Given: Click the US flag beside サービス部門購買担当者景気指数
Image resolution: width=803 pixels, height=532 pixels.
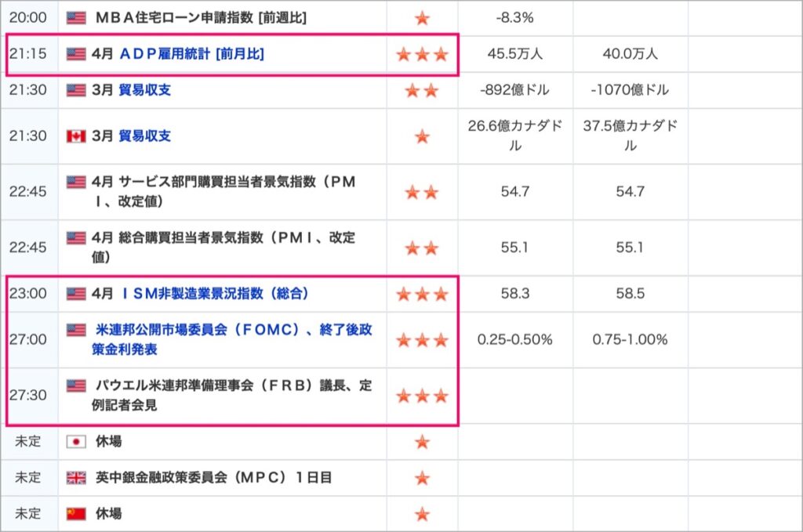Looking at the screenshot, I should 76,182.
